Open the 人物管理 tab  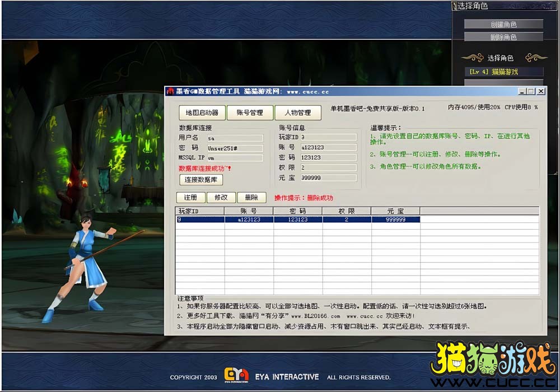coord(298,113)
